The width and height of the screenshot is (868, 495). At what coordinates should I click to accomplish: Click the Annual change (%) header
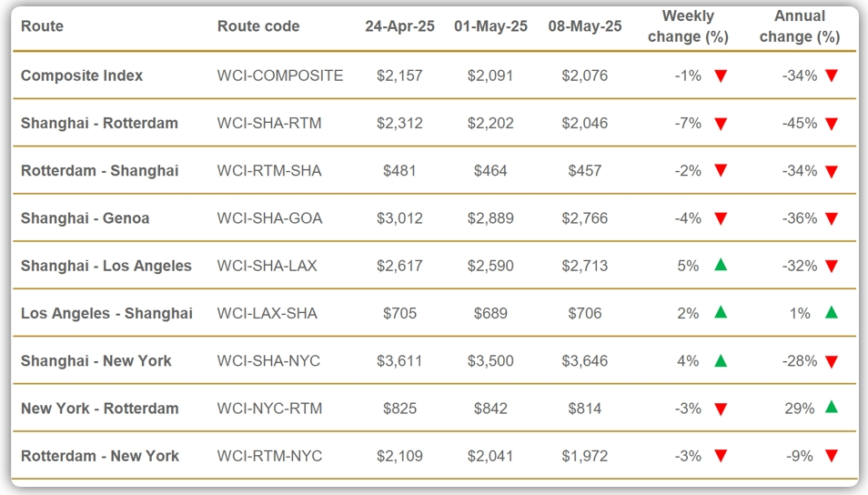click(800, 26)
